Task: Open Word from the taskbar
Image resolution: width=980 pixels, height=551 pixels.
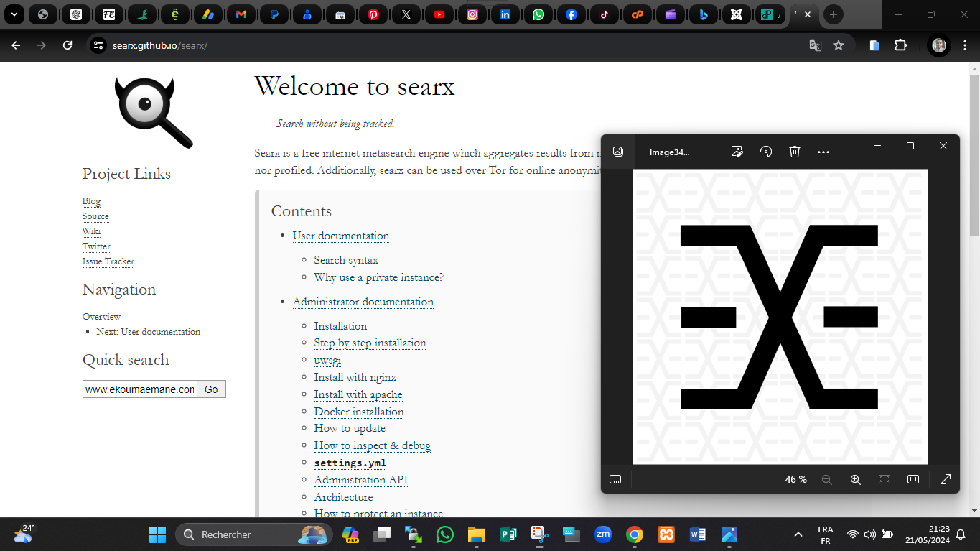Action: coord(698,534)
